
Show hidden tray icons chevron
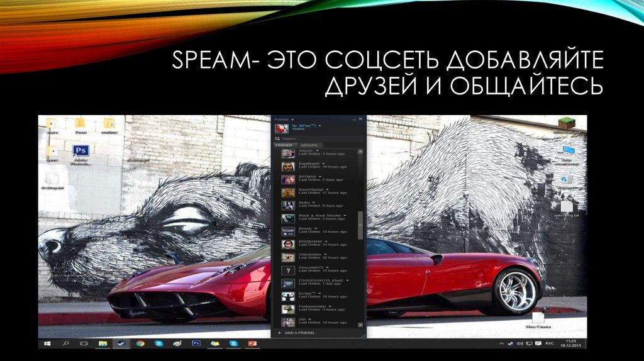click(x=501, y=343)
